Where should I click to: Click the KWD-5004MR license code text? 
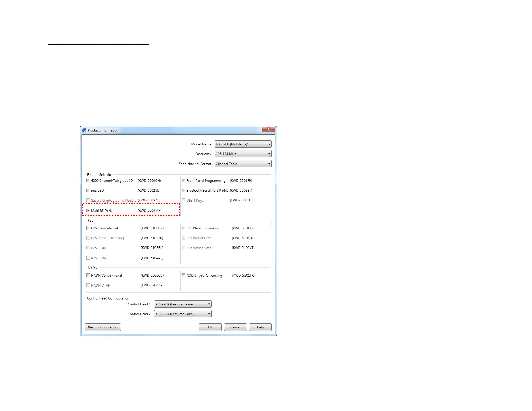[x=149, y=211]
